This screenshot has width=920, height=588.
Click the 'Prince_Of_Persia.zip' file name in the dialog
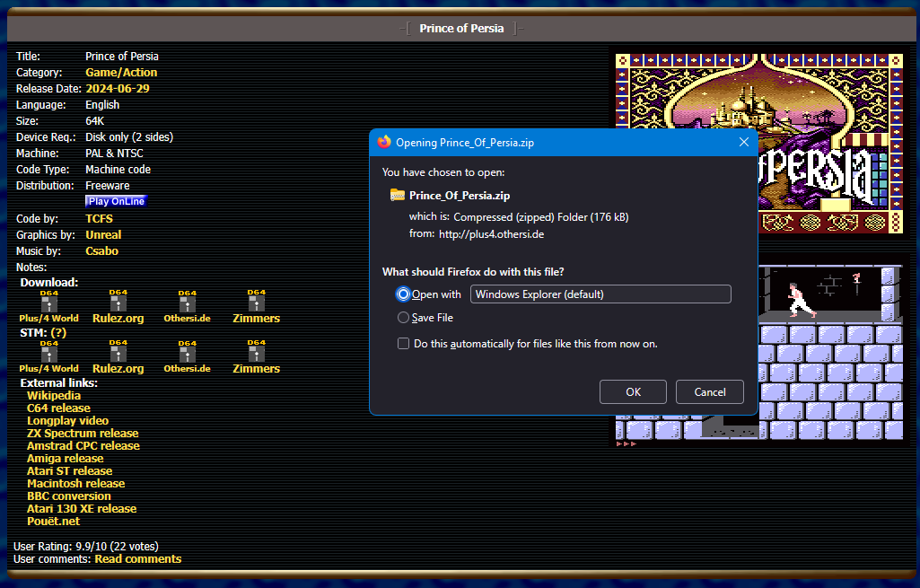click(460, 196)
